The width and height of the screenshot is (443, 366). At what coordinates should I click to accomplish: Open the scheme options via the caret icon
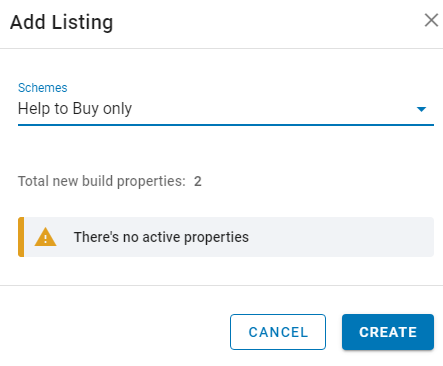421,109
